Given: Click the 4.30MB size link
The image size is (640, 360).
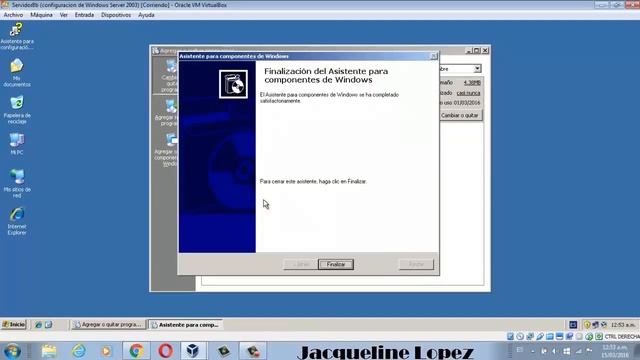Looking at the screenshot, I should click(x=472, y=82).
